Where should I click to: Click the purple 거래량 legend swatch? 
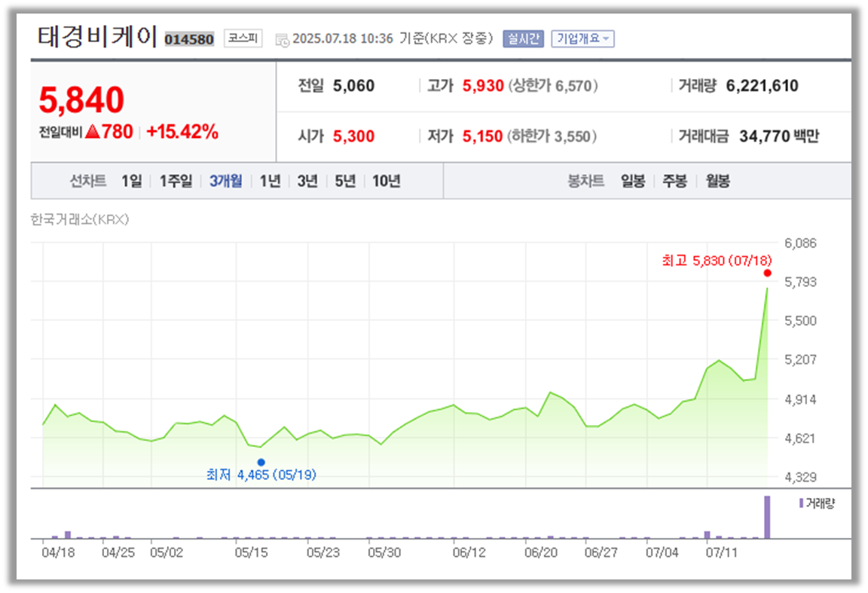[801, 503]
